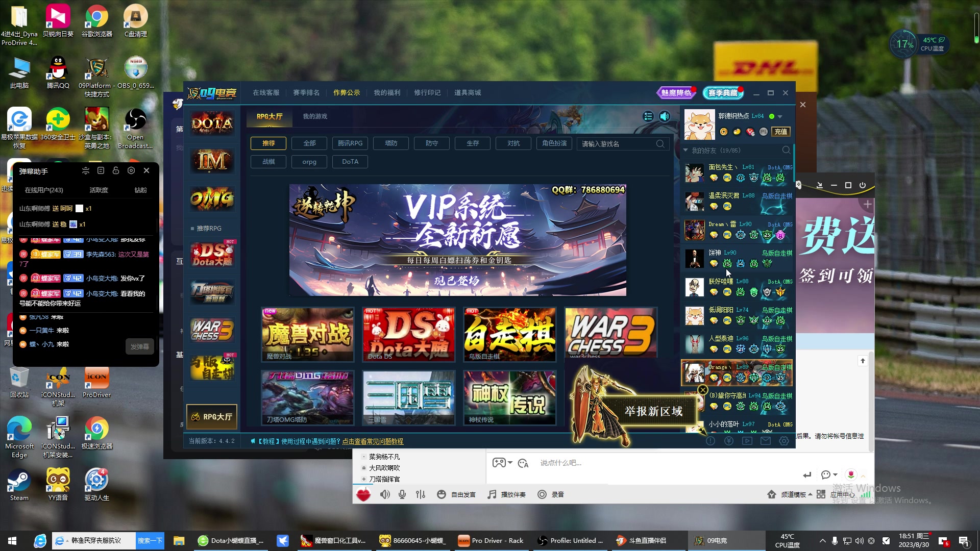Open War Chess 3 sidebar icon

[x=212, y=330]
